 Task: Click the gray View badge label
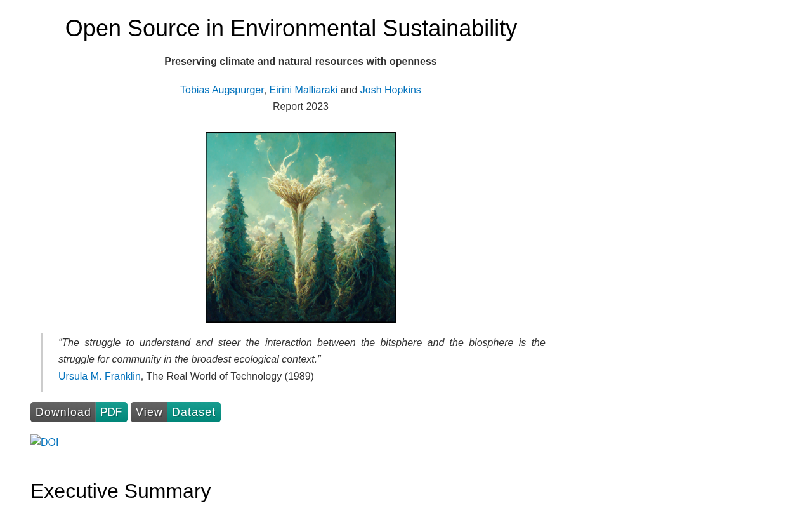[x=149, y=412]
